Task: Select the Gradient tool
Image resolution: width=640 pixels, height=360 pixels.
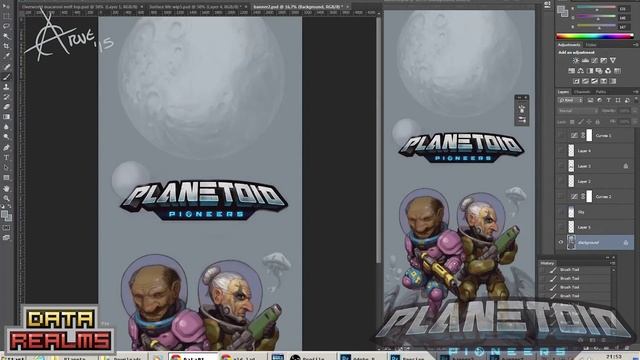Action: (x=6, y=117)
